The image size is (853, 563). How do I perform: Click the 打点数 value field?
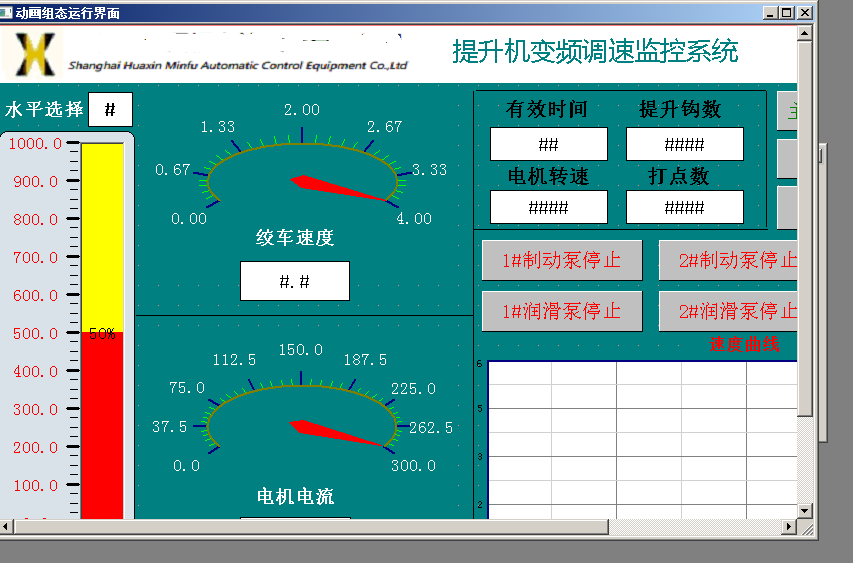pyautogui.click(x=684, y=207)
